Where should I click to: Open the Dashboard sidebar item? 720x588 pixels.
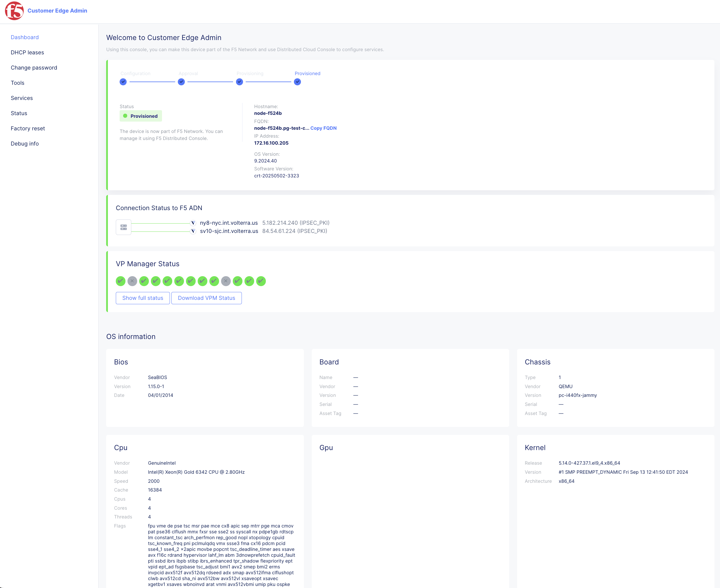[x=25, y=37]
